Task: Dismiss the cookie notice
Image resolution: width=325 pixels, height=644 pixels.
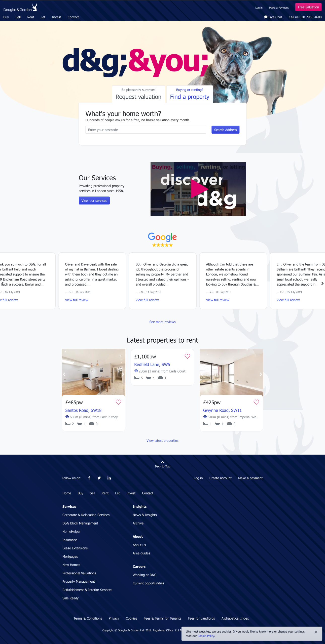Action: coord(316,632)
